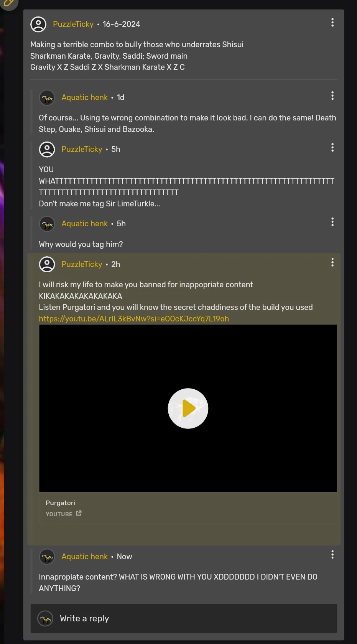Open kebab menu on Aquatic henk's 5h reply
357x644 pixels.
pos(332,222)
